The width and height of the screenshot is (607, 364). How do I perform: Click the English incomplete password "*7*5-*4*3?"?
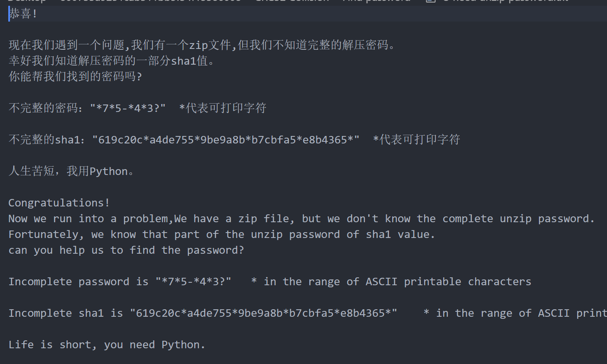click(x=193, y=281)
